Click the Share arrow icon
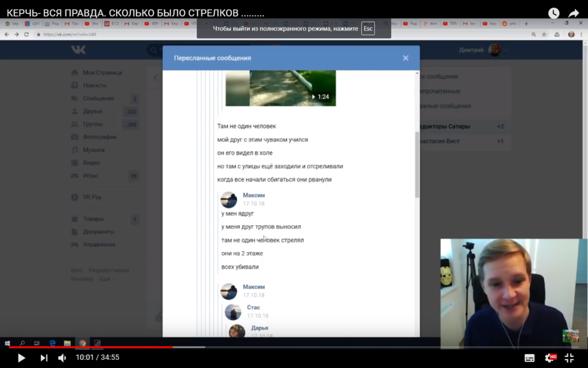The height and width of the screenshot is (368, 588). (x=574, y=13)
